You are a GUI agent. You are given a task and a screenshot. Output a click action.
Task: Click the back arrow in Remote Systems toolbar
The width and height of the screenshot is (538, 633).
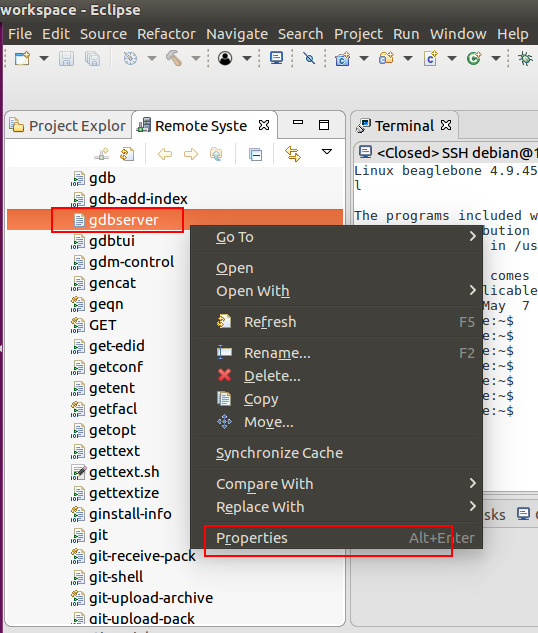pyautogui.click(x=165, y=154)
